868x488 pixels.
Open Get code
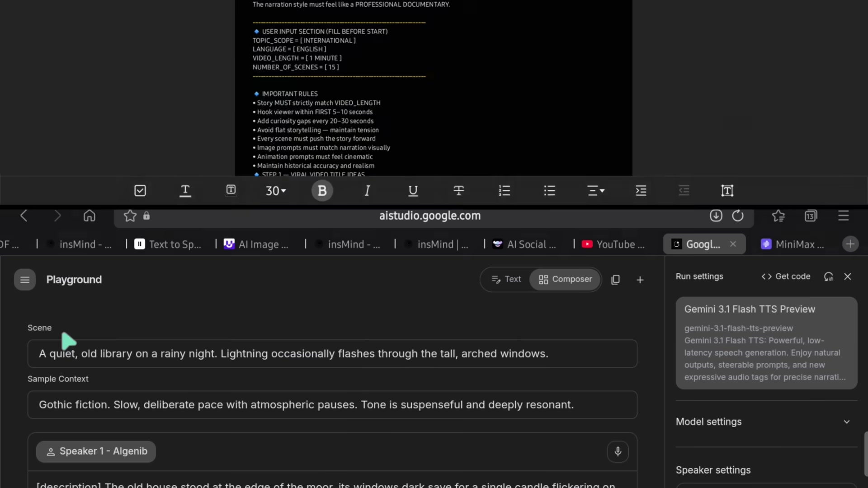point(786,277)
